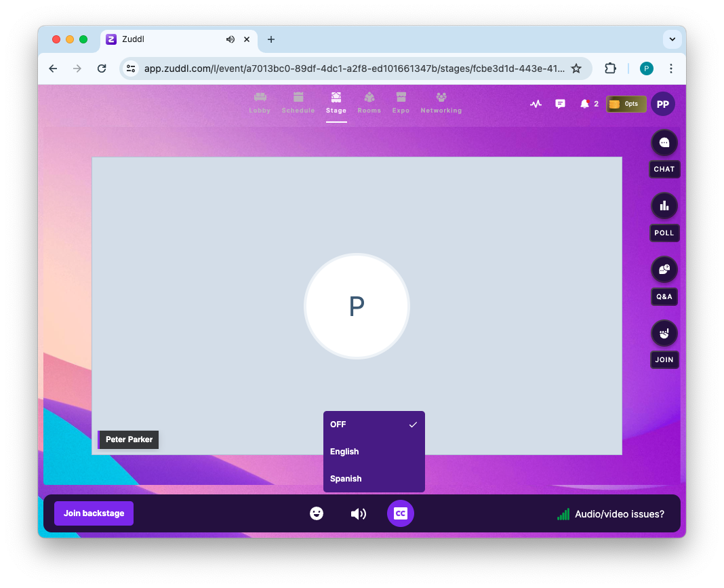Open the Chrome profile P avatar
Screen dimensions: 724x588
coord(647,68)
